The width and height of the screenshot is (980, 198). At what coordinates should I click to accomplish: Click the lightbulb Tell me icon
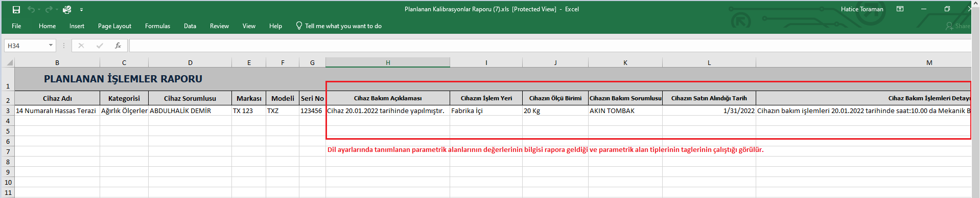click(x=299, y=26)
